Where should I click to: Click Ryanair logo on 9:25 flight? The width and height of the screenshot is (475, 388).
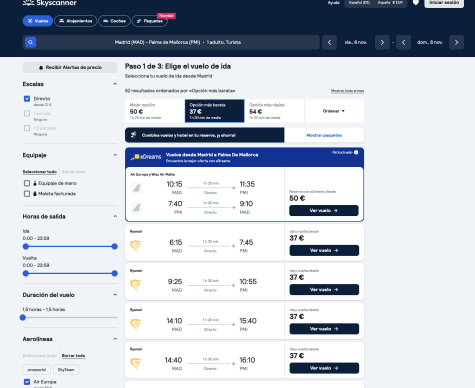coord(136,285)
